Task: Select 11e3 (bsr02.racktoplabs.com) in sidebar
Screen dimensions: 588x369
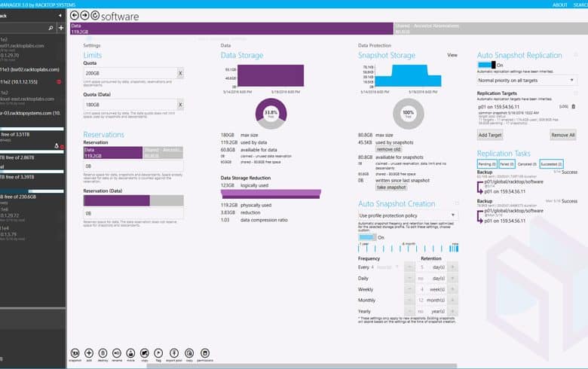Action: click(30, 70)
